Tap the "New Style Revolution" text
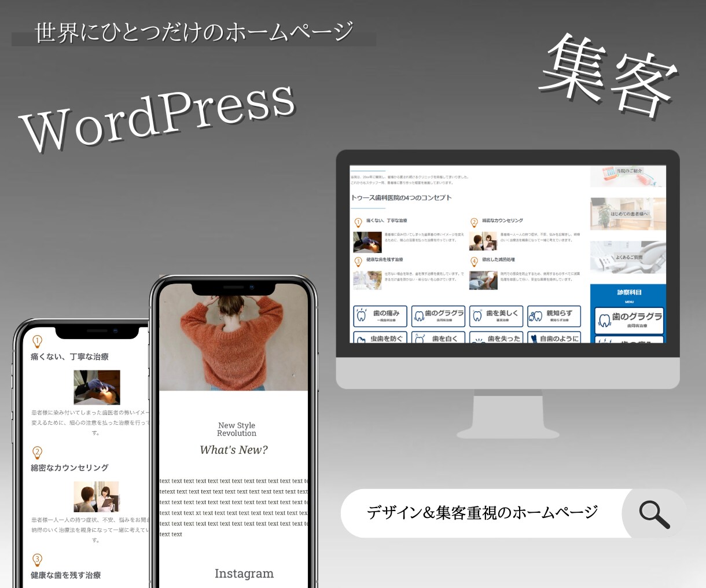This screenshot has width=706, height=588. pos(237,429)
